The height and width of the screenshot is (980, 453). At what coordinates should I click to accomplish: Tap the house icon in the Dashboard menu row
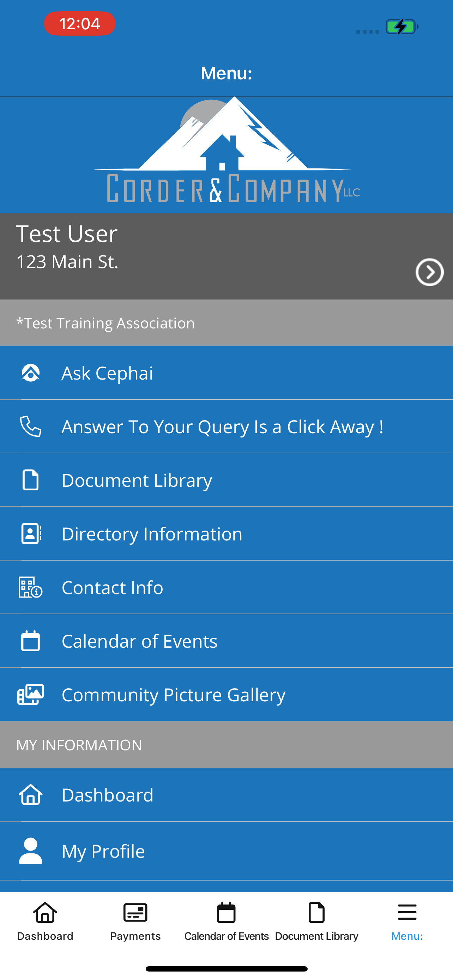click(x=30, y=795)
